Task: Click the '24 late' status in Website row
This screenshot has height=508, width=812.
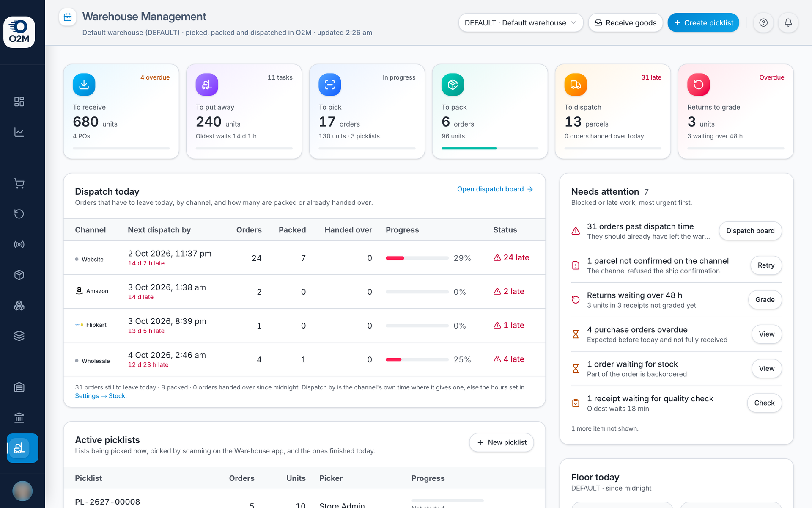Action: click(511, 257)
